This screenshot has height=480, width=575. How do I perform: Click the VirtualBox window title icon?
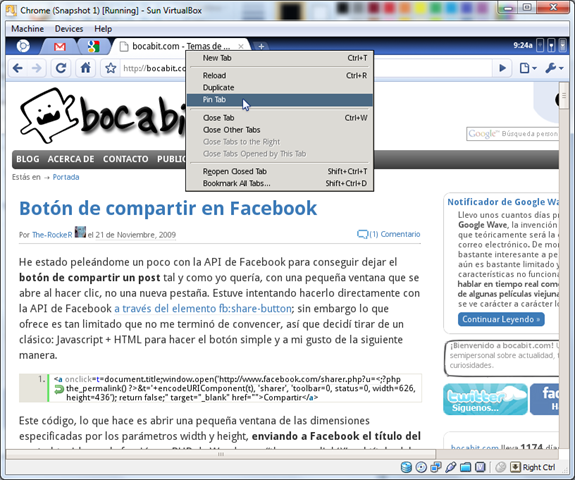coord(11,10)
